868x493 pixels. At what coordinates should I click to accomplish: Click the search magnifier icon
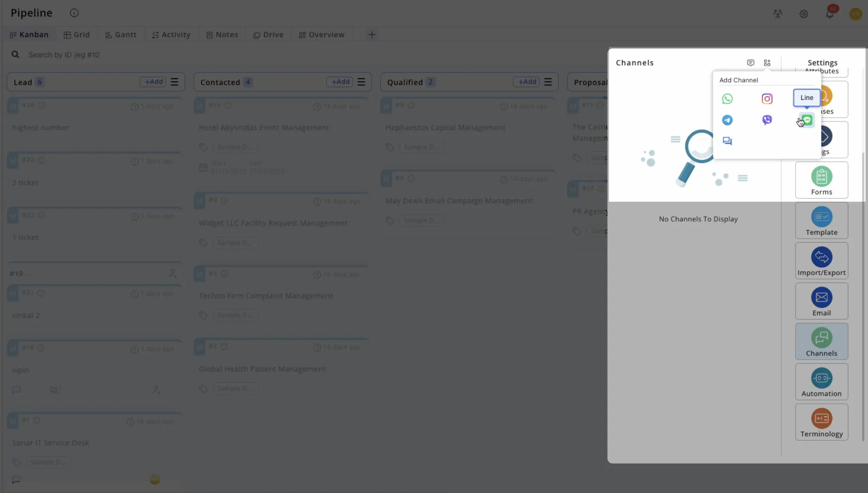[x=15, y=55]
